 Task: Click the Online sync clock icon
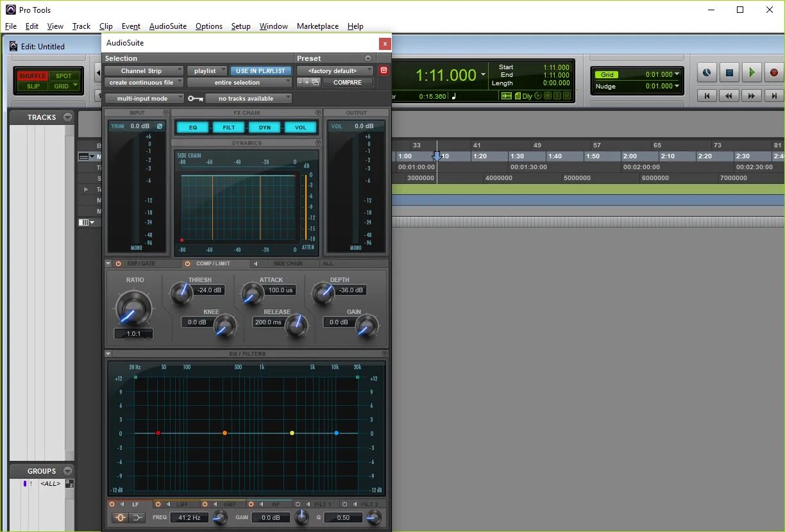[x=707, y=73]
